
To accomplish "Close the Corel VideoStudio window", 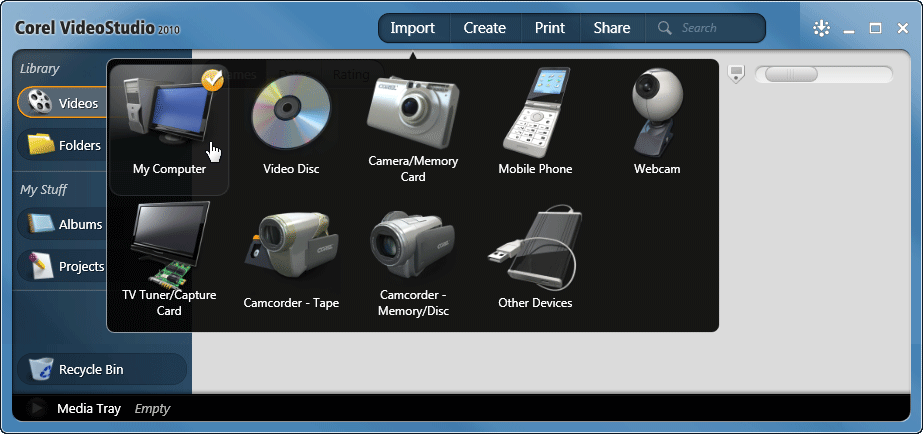I will (902, 28).
